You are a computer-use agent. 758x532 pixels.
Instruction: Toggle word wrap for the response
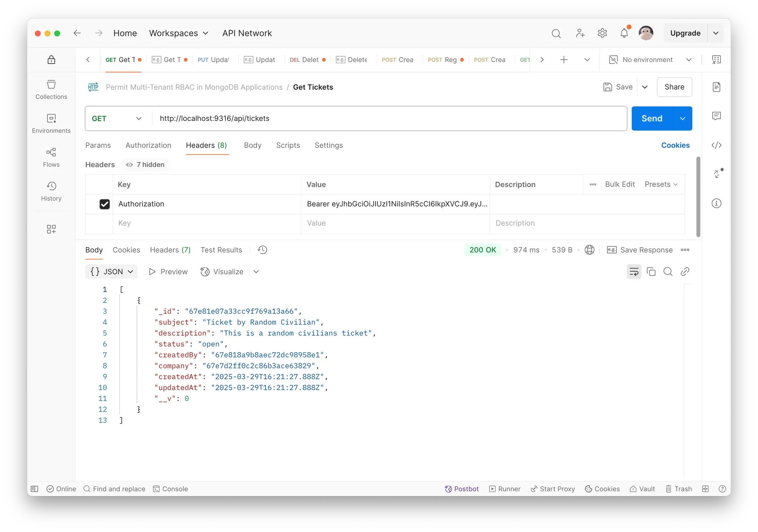634,272
